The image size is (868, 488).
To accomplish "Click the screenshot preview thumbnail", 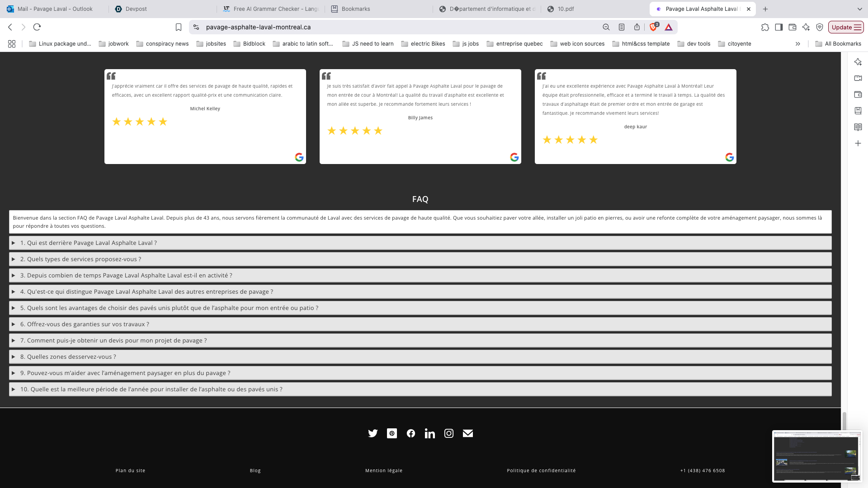I will 816,456.
